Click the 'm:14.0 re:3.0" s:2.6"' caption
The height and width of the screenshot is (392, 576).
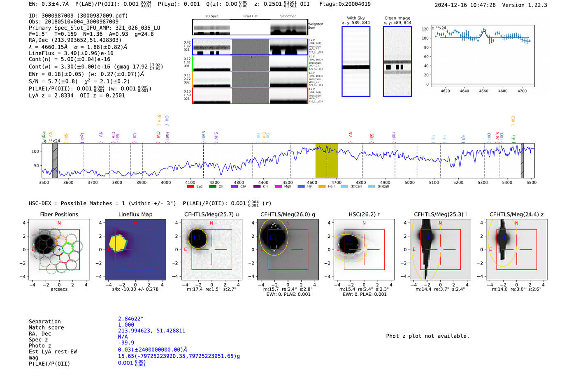(516, 289)
